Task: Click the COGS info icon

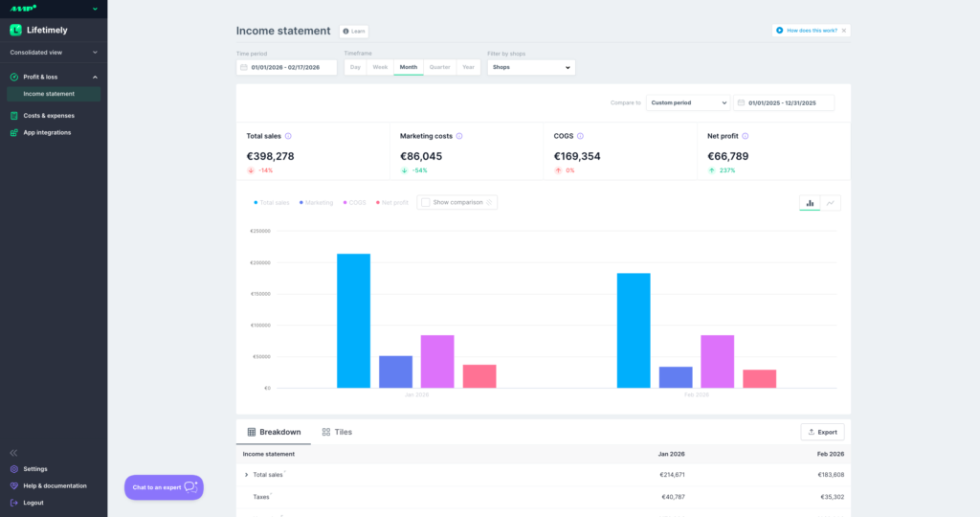Action: (x=580, y=136)
